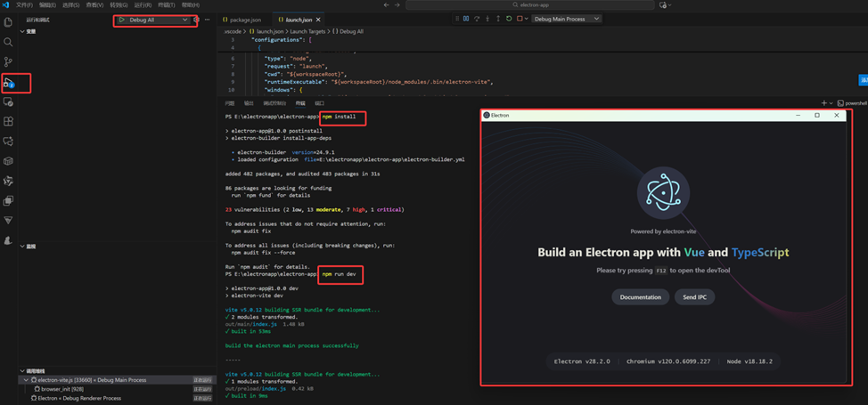868x405 pixels.
Task: Open the 选择(S) menu
Action: (x=71, y=5)
